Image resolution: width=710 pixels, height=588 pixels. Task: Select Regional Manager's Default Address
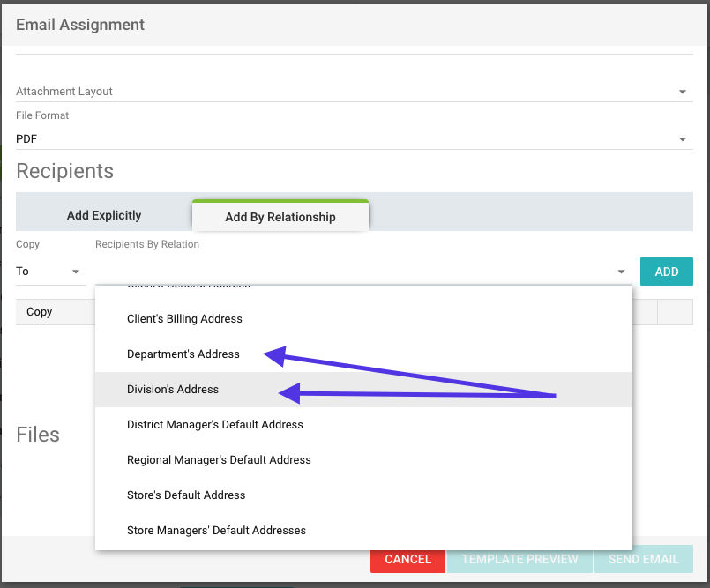tap(219, 460)
